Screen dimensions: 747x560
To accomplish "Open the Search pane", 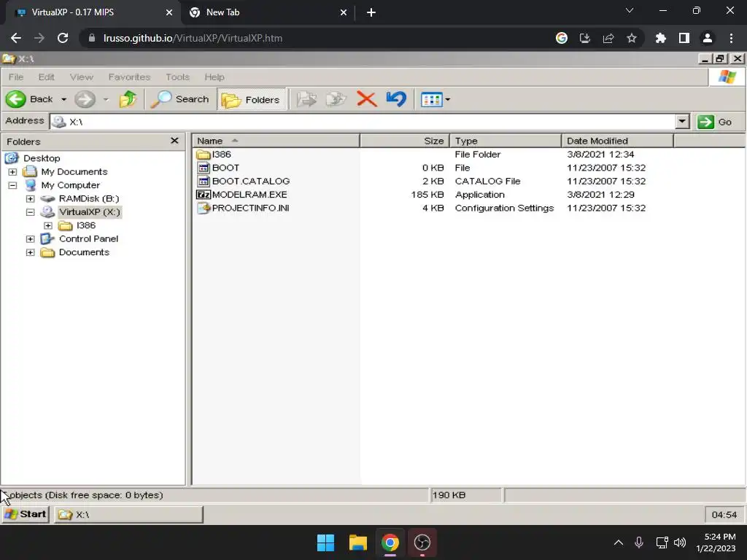I will [180, 99].
